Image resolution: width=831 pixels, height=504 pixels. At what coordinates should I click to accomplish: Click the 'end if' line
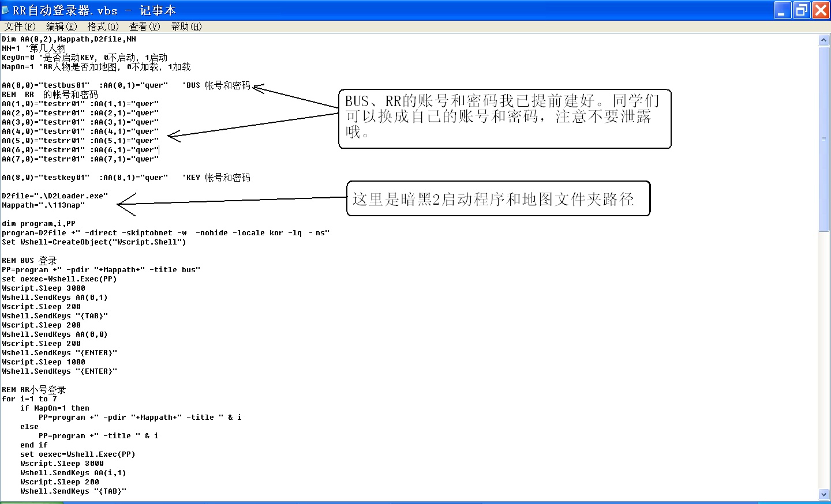34,445
